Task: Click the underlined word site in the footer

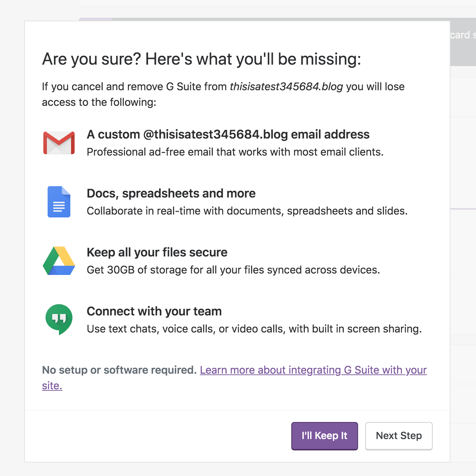Action: [x=51, y=385]
